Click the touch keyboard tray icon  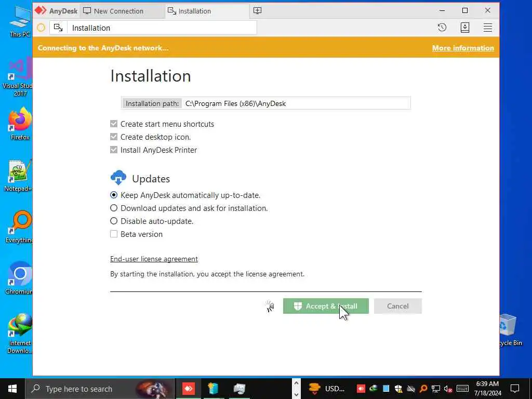[462, 389]
